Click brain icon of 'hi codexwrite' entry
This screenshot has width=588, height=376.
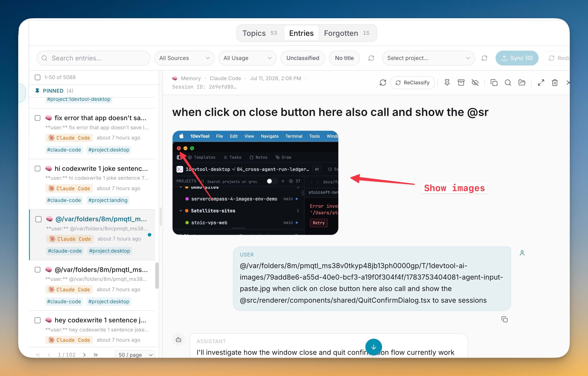coord(49,169)
